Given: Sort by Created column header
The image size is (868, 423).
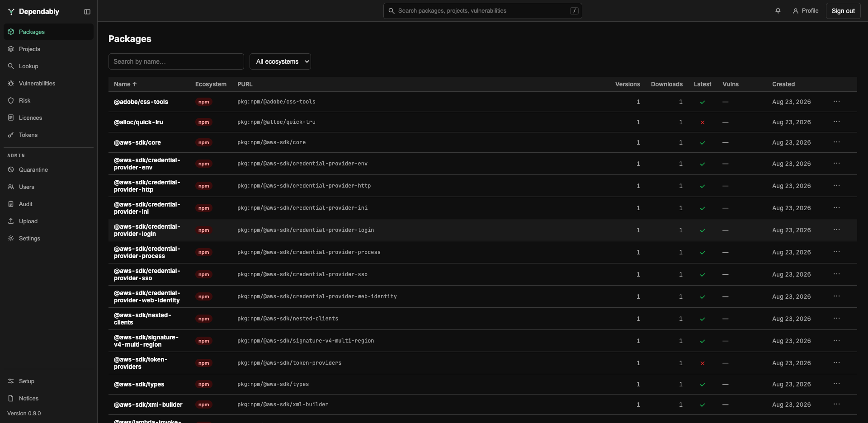Looking at the screenshot, I should (x=783, y=84).
